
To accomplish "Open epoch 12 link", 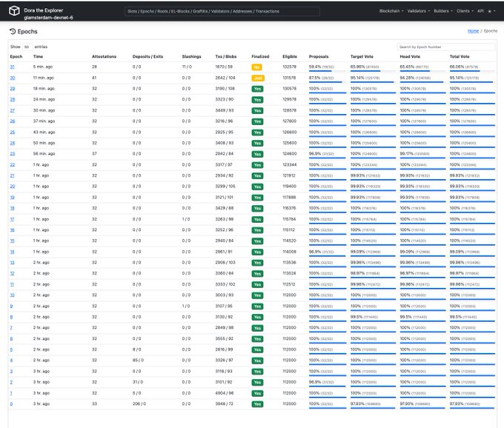I will pos(12,273).
